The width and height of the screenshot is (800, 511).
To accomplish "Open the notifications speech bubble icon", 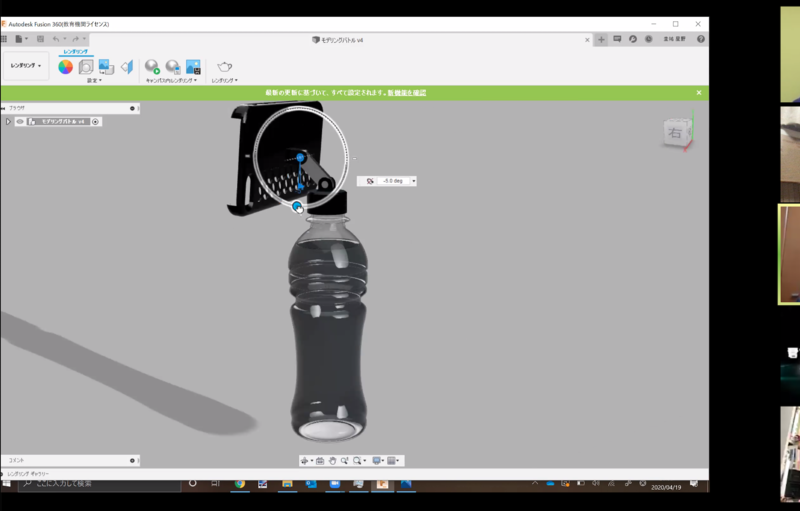I will coord(617,39).
